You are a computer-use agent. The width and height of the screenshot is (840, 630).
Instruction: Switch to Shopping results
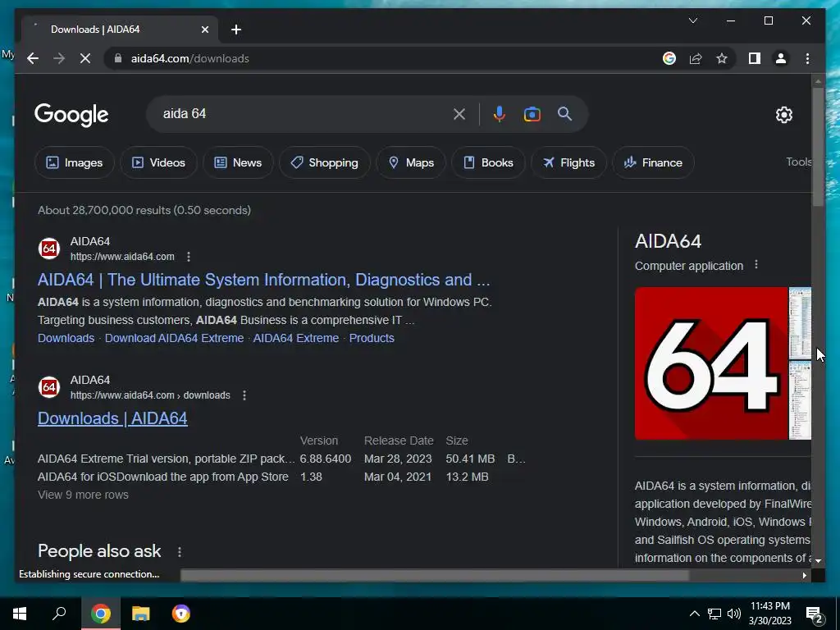pyautogui.click(x=324, y=162)
